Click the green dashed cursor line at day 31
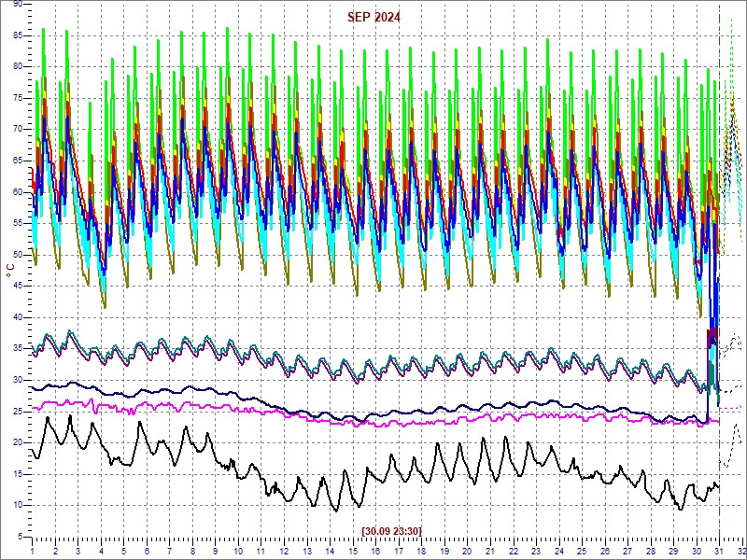The width and height of the screenshot is (747, 560). pos(719,280)
